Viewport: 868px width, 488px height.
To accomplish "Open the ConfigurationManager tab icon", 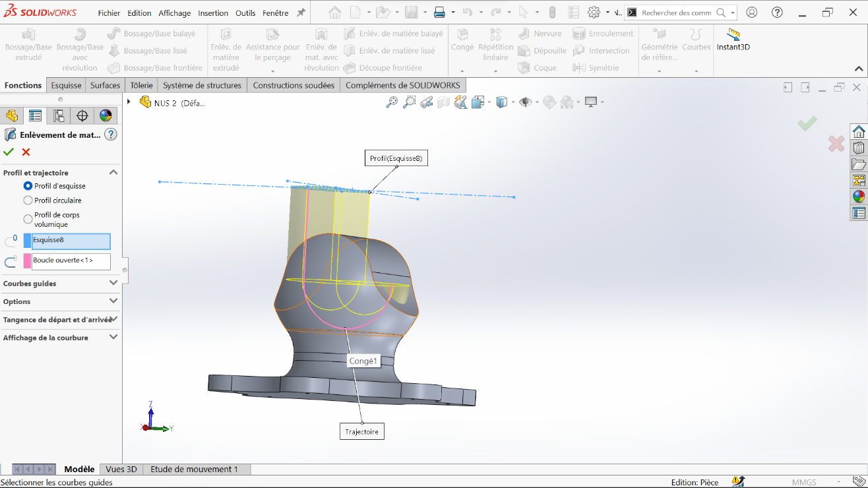I will click(x=59, y=116).
